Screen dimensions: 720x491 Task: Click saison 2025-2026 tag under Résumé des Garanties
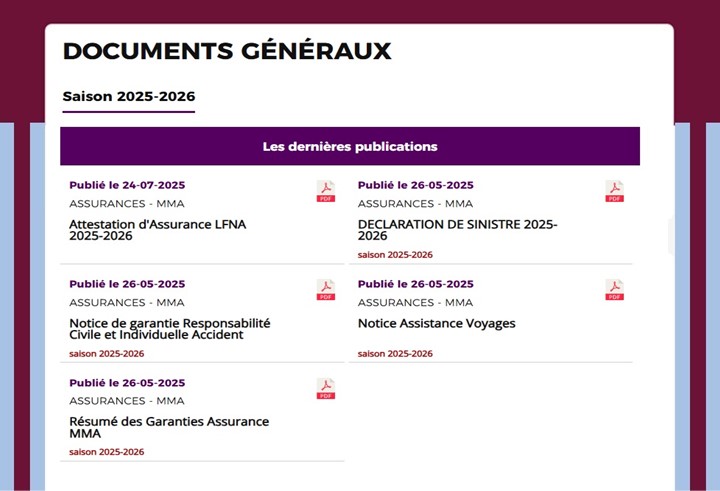click(x=107, y=452)
